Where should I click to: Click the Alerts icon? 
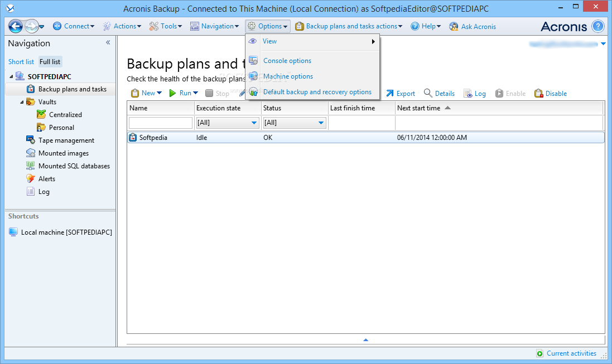(x=31, y=178)
